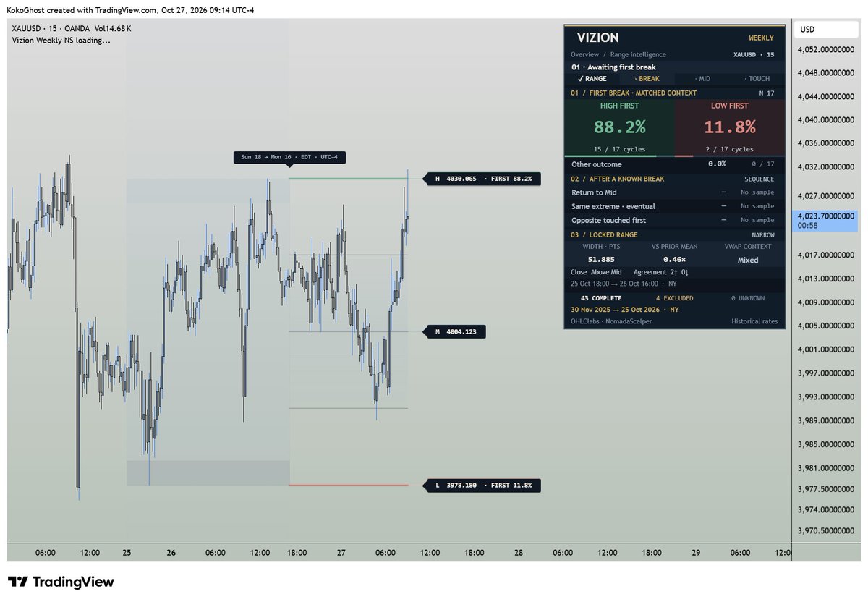Switch to the MID tab
This screenshot has width=868, height=602.
[x=702, y=78]
